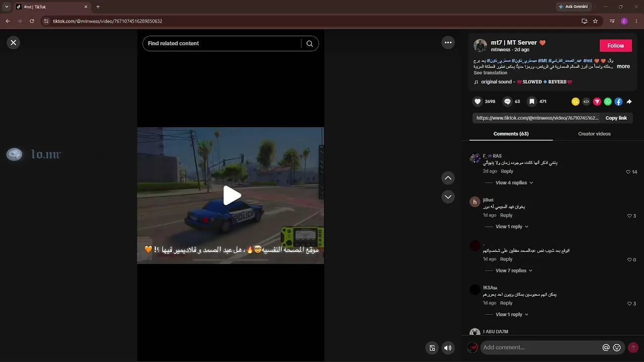Click See translation under the caption
This screenshot has height=362, width=644.
pyautogui.click(x=490, y=73)
